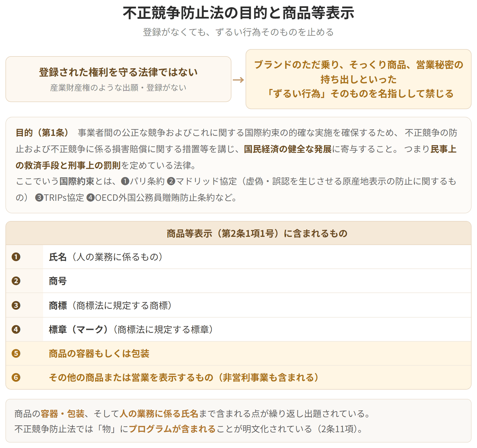Click the bold phrase の救済手段と刑事上の罰則

pyautogui.click(x=68, y=165)
